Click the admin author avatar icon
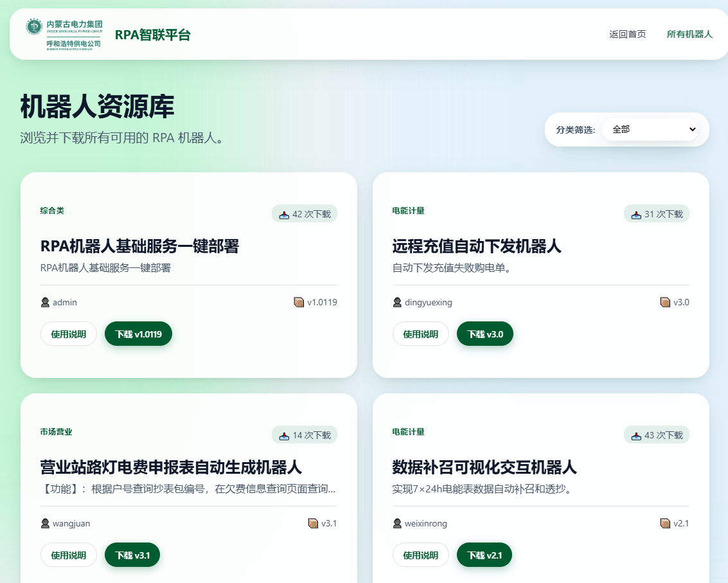The width and height of the screenshot is (728, 583). coord(45,303)
